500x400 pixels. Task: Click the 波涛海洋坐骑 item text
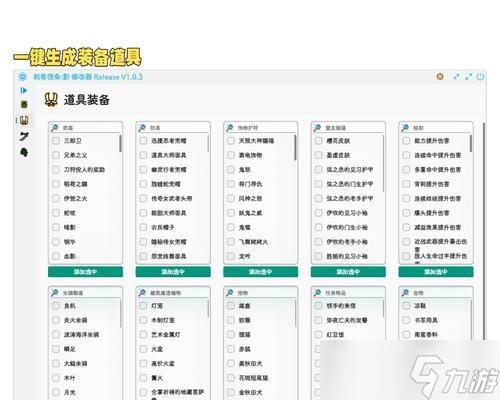[x=81, y=334]
